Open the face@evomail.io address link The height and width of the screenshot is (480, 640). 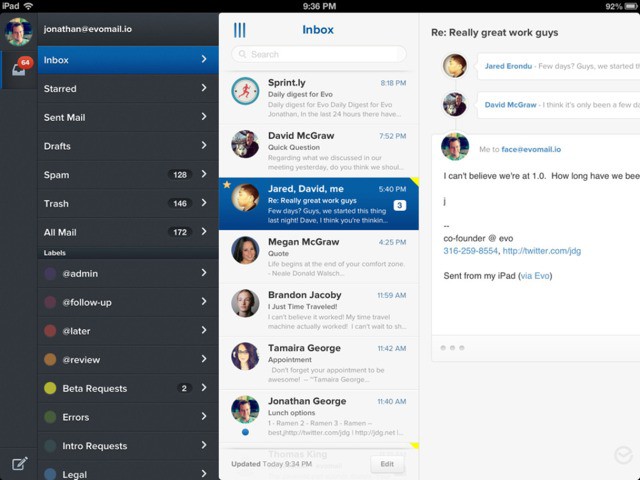[531, 149]
